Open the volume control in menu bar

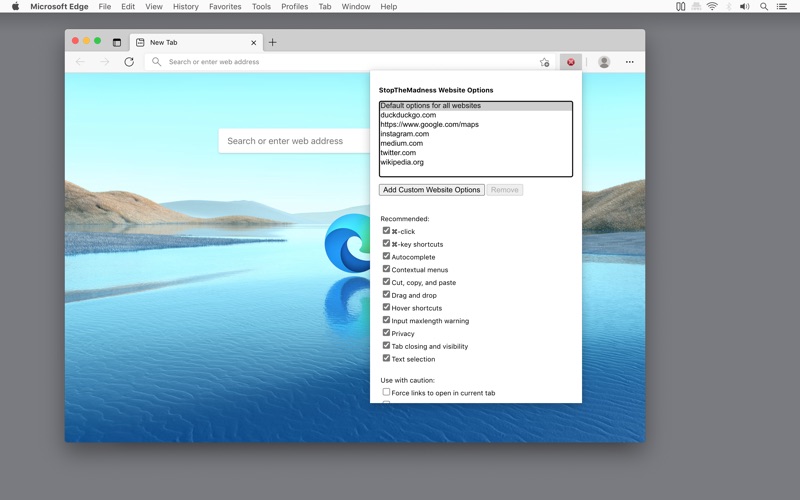745,7
